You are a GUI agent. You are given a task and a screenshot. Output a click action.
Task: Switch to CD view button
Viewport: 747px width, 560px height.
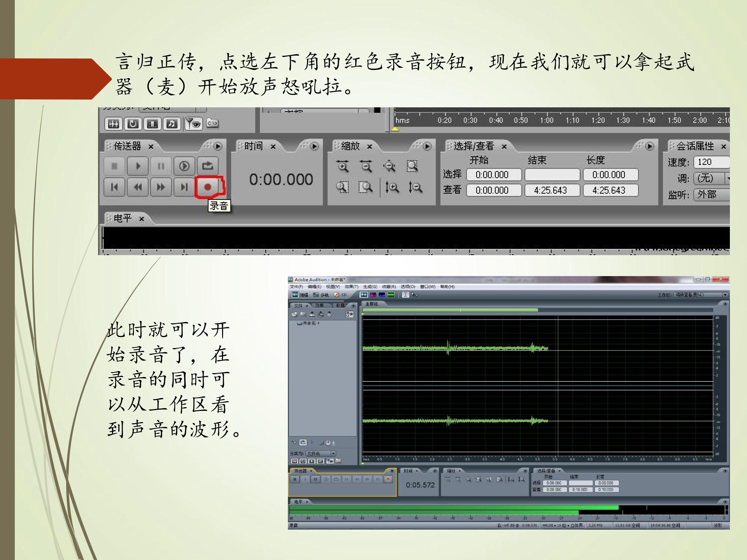[x=340, y=295]
